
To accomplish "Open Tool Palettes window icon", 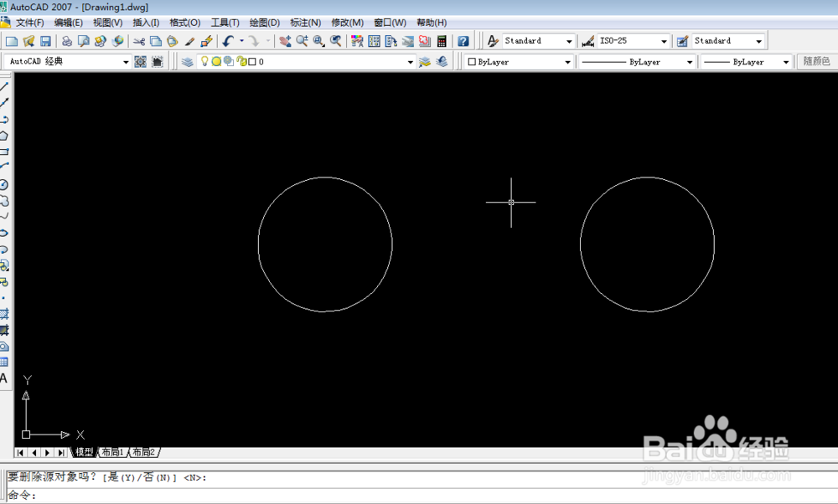I will 391,41.
